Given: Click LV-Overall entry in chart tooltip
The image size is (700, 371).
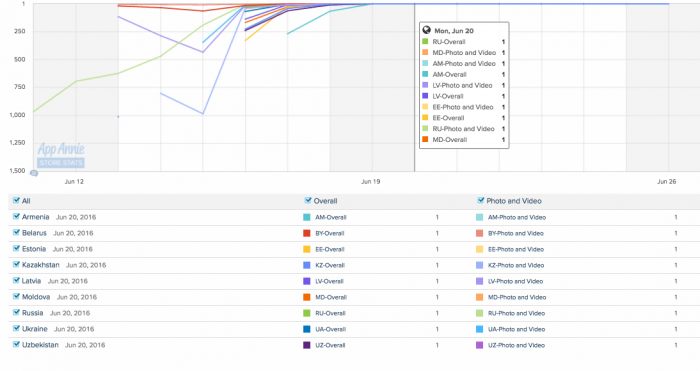Looking at the screenshot, I should pyautogui.click(x=448, y=96).
